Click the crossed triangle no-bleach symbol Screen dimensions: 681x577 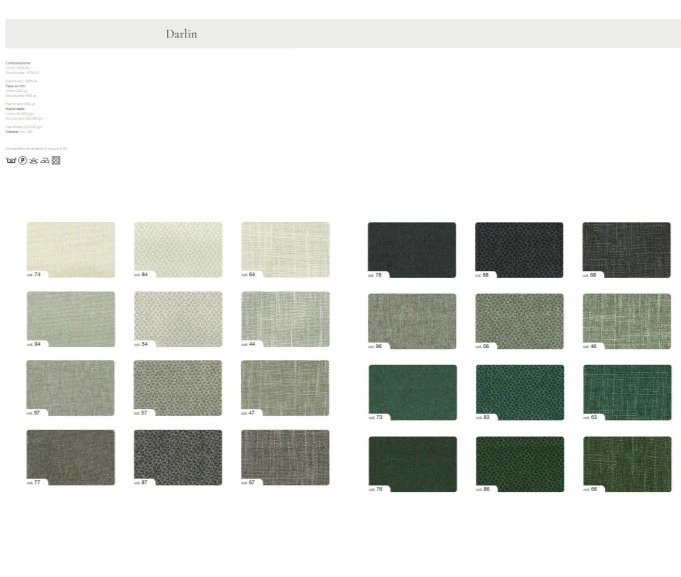tap(33, 160)
